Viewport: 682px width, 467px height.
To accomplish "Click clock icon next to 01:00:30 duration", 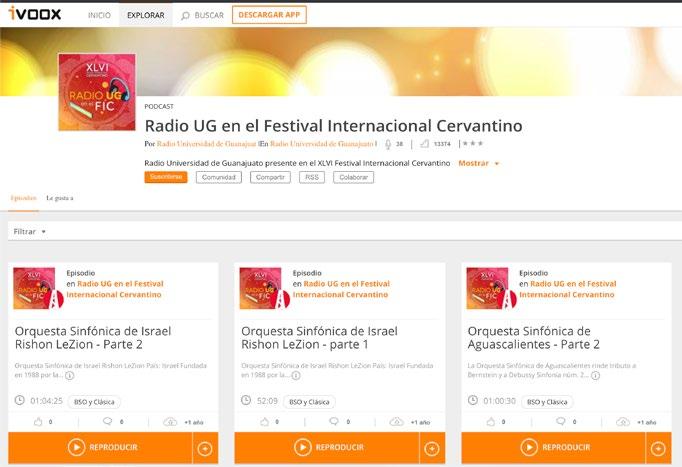I will coord(473,400).
